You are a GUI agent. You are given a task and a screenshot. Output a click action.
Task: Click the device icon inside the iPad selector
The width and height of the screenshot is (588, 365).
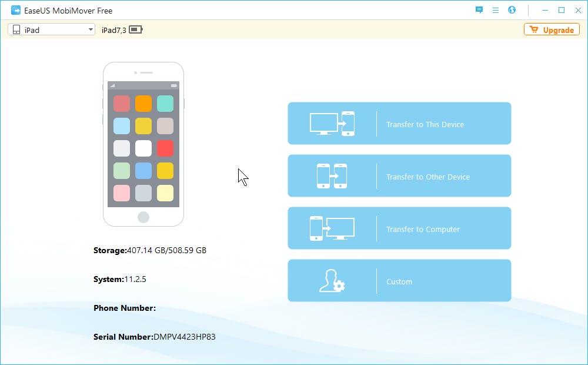(x=16, y=29)
